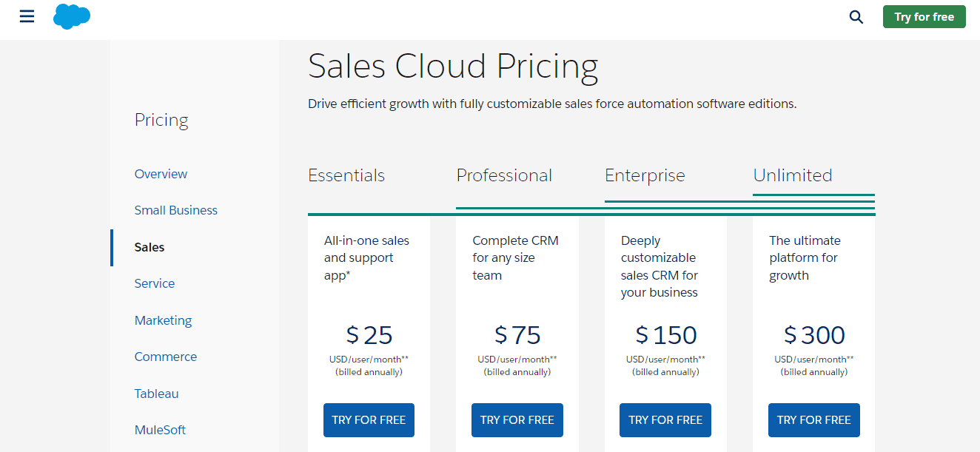Open search with the magnifier icon

[x=856, y=17]
